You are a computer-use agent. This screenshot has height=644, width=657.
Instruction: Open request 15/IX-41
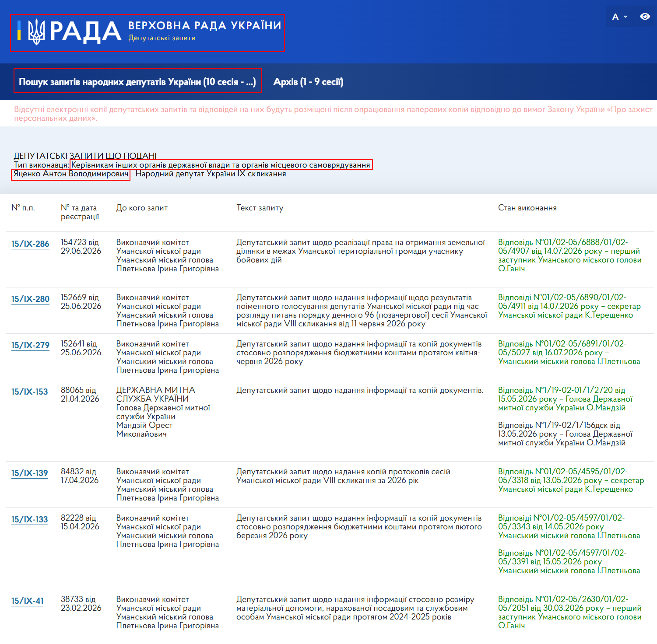click(28, 601)
